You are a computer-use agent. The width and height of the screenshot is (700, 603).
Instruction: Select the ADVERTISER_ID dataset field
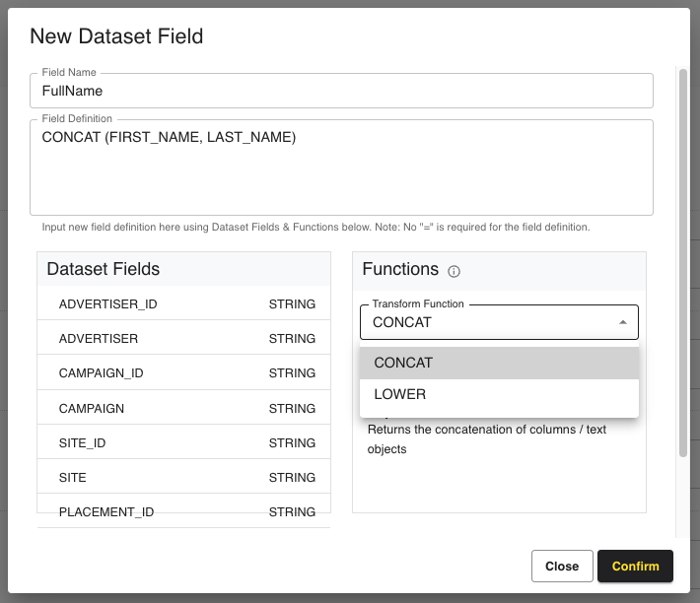click(x=183, y=304)
